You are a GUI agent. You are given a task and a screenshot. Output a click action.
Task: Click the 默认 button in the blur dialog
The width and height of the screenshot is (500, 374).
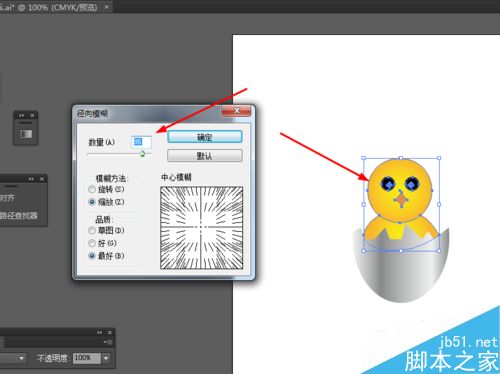pos(205,156)
